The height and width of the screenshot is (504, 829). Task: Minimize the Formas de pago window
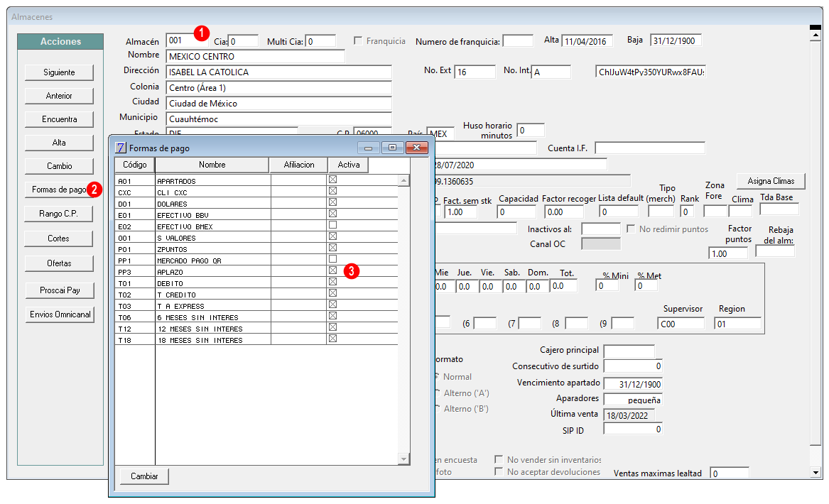[x=368, y=148]
